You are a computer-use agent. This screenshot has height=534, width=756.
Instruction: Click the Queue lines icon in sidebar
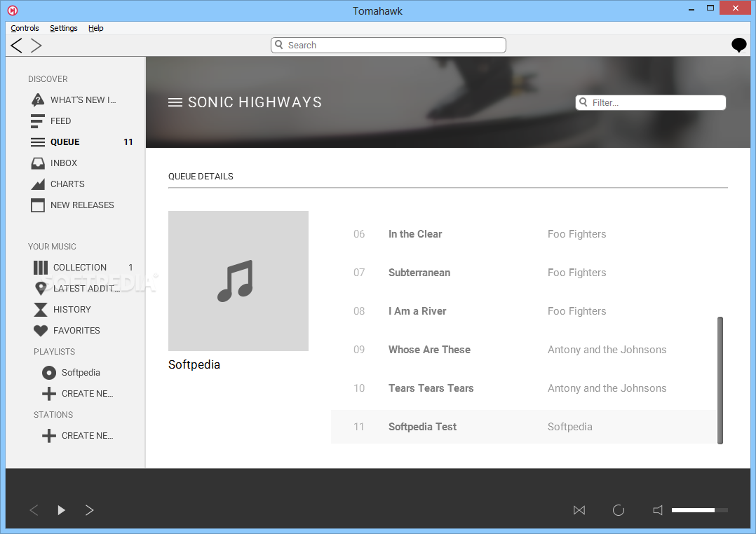[38, 142]
